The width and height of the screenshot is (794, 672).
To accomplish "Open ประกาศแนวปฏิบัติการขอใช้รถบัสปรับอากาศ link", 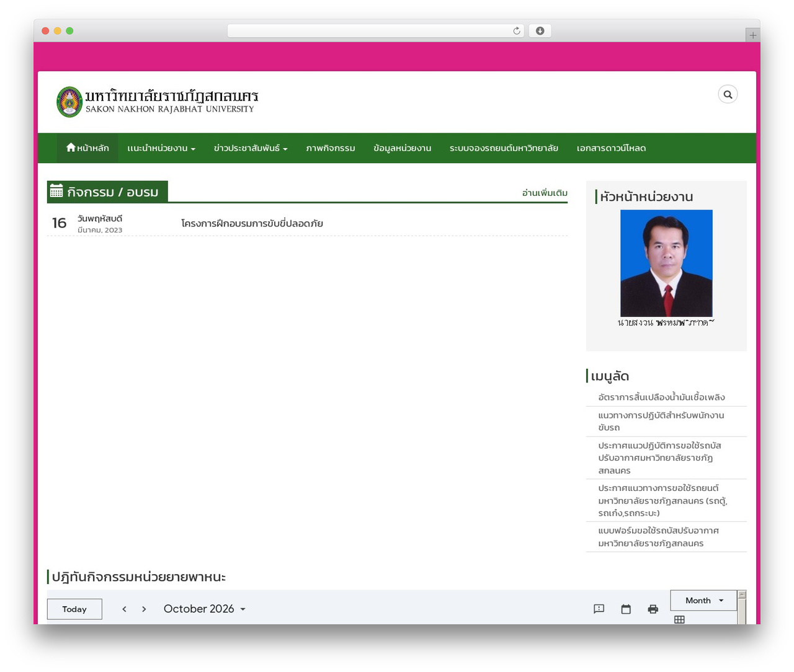I will pyautogui.click(x=660, y=458).
